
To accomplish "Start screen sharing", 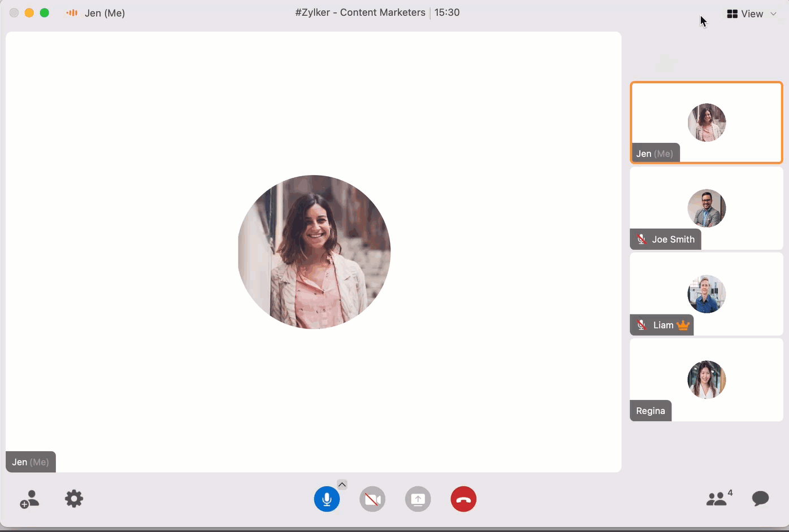I will 418,499.
